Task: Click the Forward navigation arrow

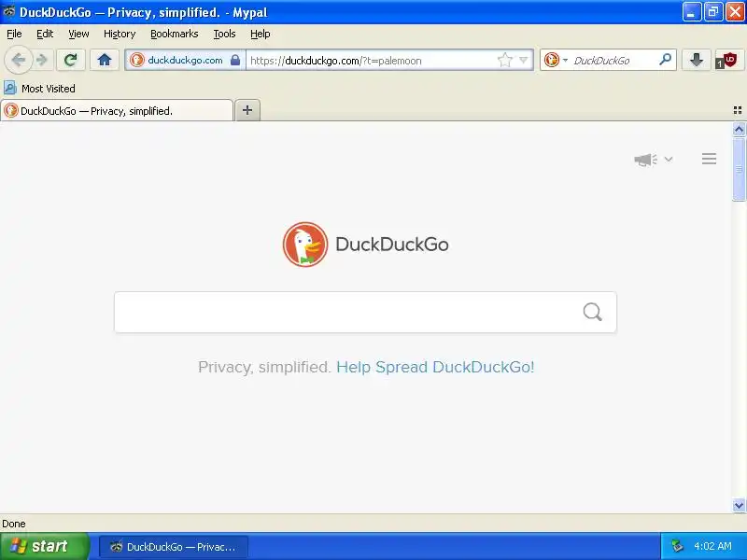Action: coord(42,60)
